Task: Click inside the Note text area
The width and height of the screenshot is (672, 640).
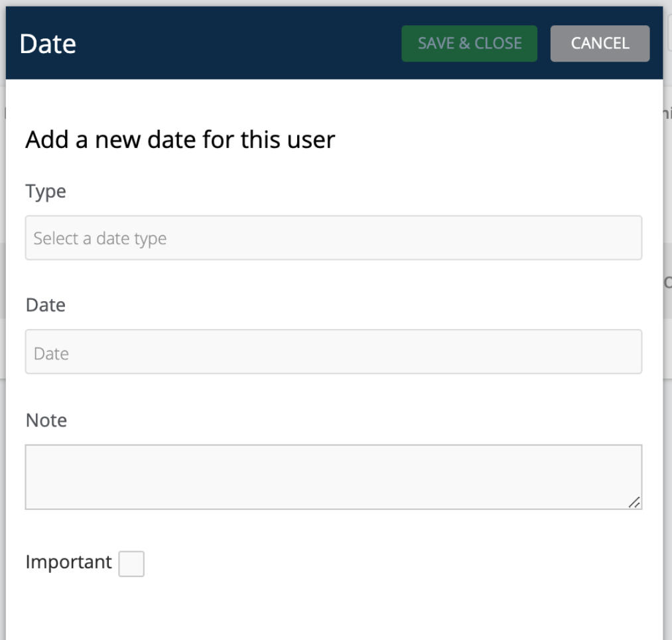Action: (334, 478)
